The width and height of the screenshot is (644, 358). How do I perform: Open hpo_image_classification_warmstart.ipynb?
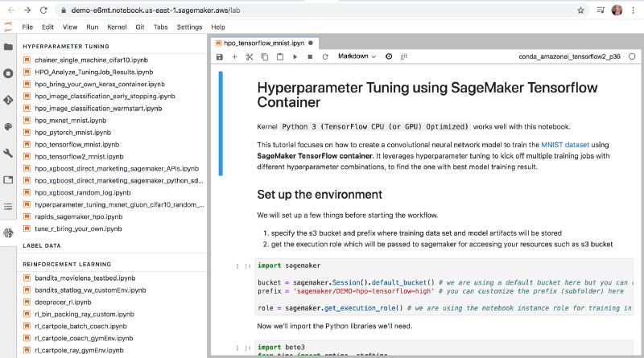tap(98, 109)
